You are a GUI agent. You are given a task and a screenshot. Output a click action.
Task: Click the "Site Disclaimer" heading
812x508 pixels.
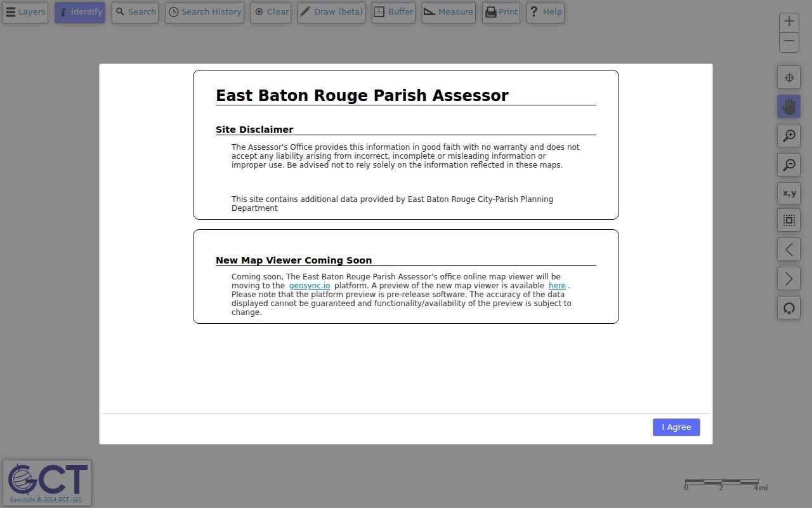[254, 130]
